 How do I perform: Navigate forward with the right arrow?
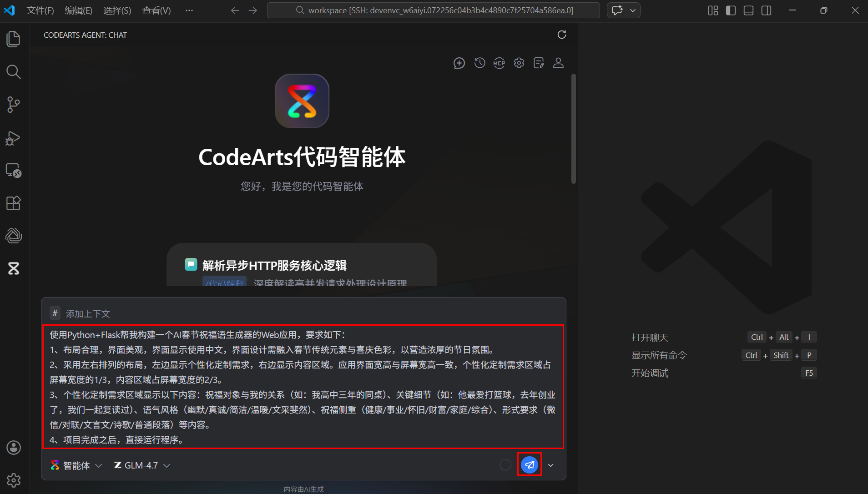(x=253, y=10)
